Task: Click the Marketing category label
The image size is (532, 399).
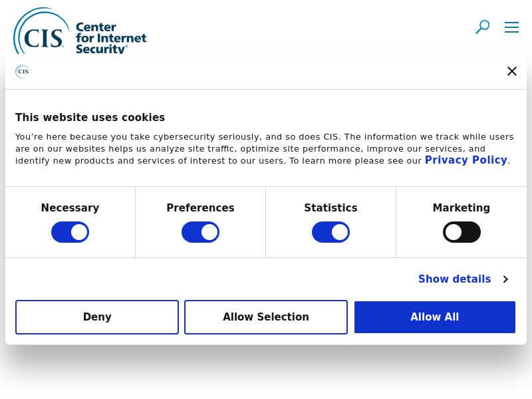Action: (462, 208)
